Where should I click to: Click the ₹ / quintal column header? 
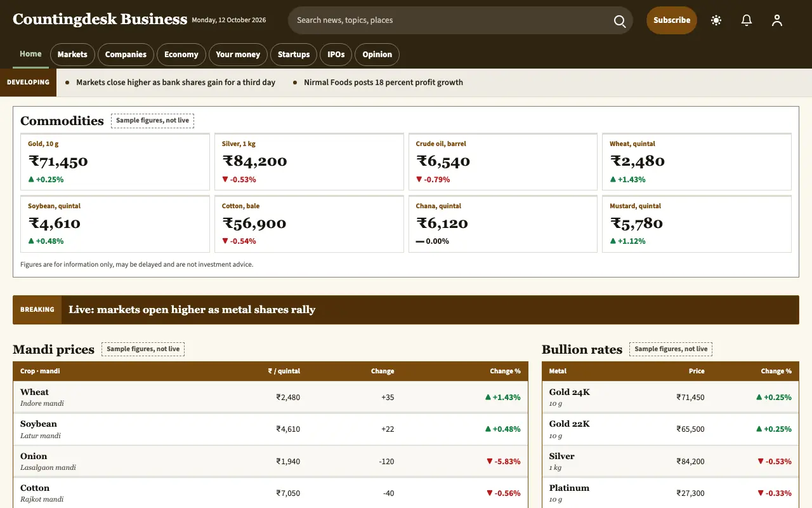point(284,371)
